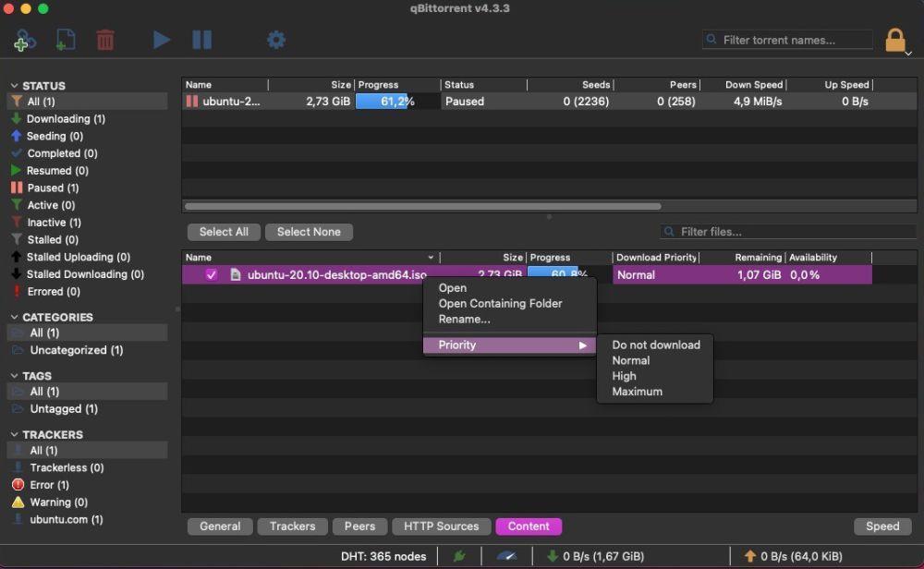Set priority to Maximum

pos(637,392)
